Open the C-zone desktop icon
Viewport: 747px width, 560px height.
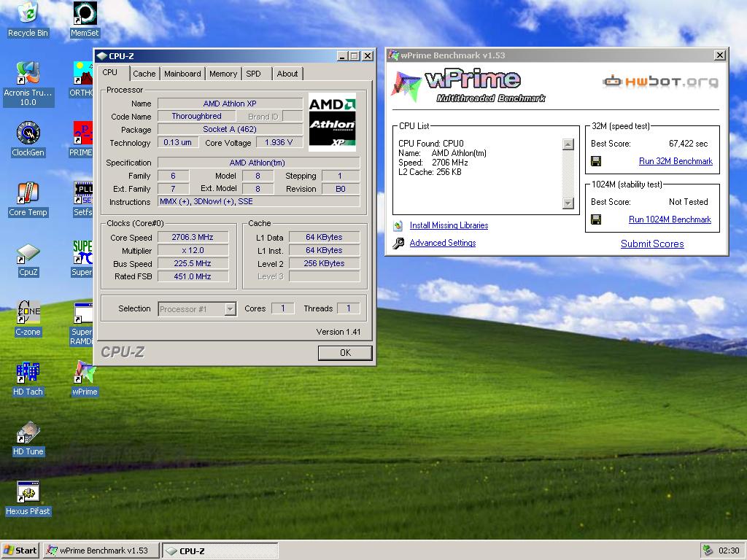point(28,319)
